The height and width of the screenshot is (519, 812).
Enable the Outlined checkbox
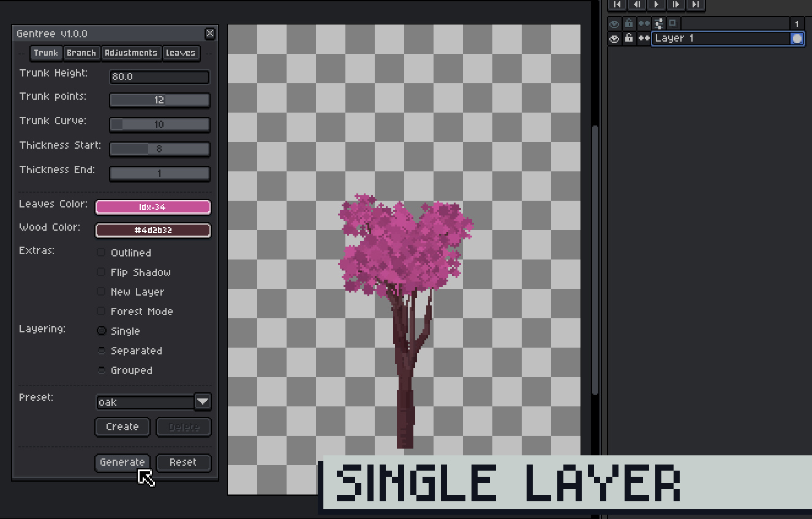100,252
